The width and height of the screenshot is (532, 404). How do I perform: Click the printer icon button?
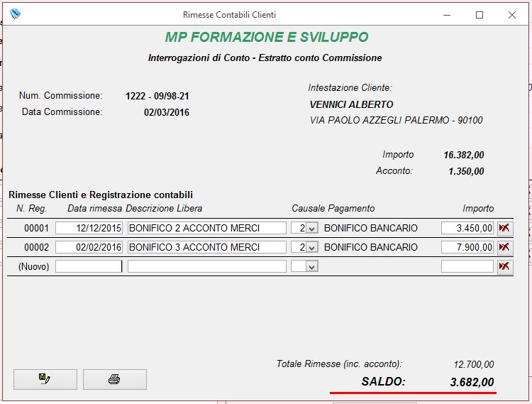coord(115,379)
